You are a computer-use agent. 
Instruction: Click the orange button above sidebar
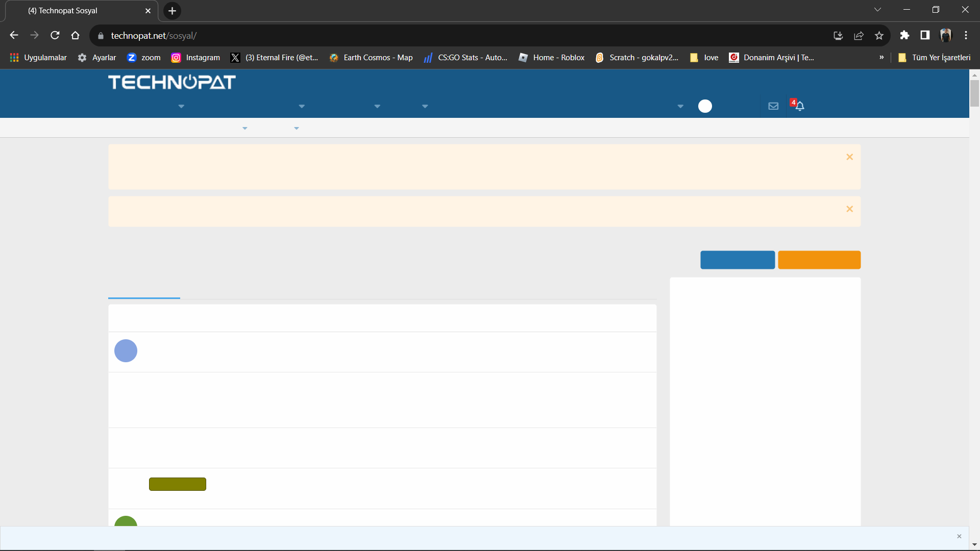pyautogui.click(x=819, y=260)
